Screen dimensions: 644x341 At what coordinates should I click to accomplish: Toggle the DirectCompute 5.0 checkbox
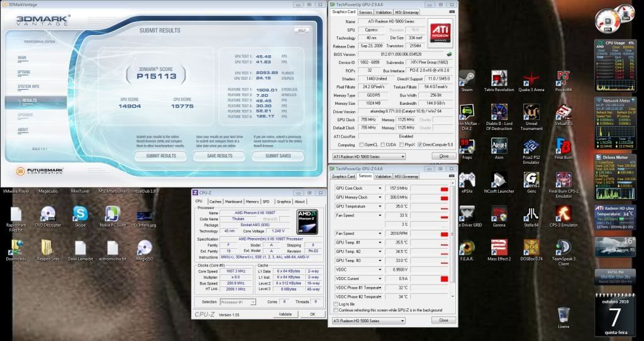tap(420, 144)
